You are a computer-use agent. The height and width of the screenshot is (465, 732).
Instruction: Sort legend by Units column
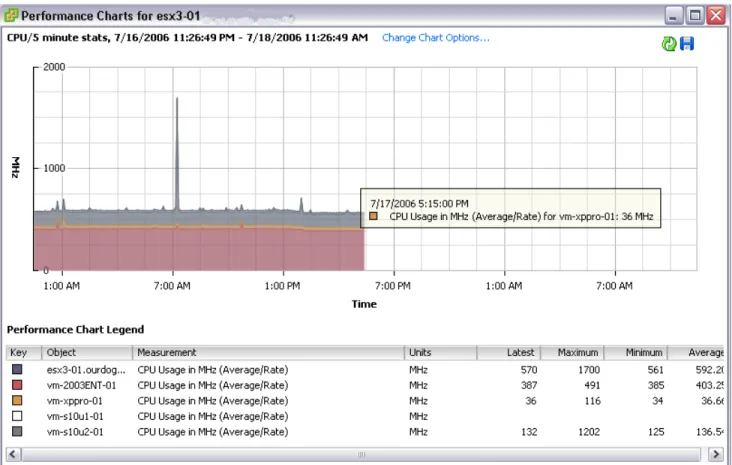[x=441, y=352]
